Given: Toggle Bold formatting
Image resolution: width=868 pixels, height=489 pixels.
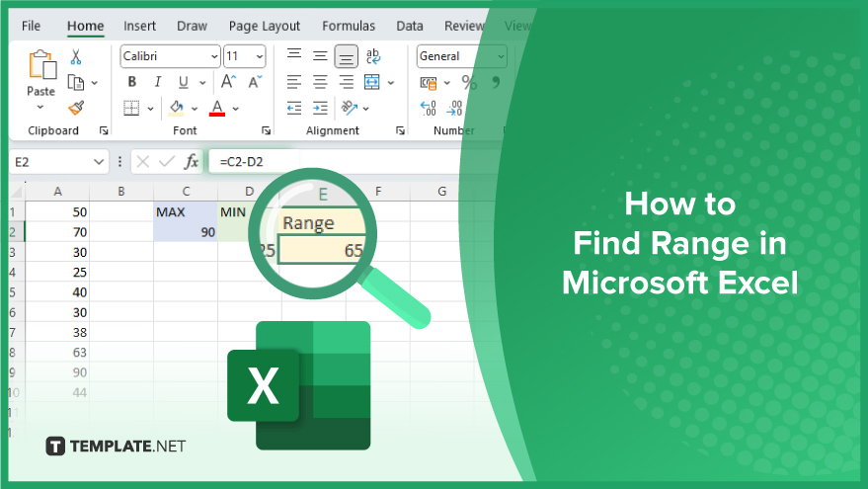Looking at the screenshot, I should [131, 82].
